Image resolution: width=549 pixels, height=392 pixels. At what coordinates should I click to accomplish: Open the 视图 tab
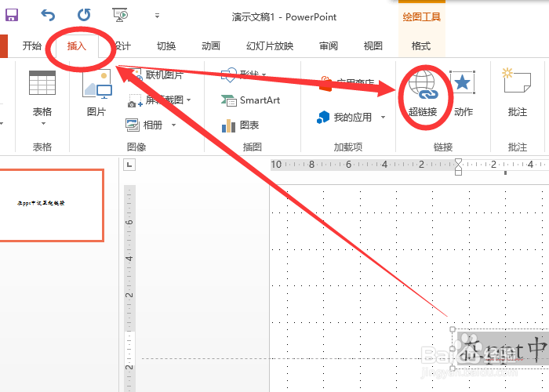373,45
